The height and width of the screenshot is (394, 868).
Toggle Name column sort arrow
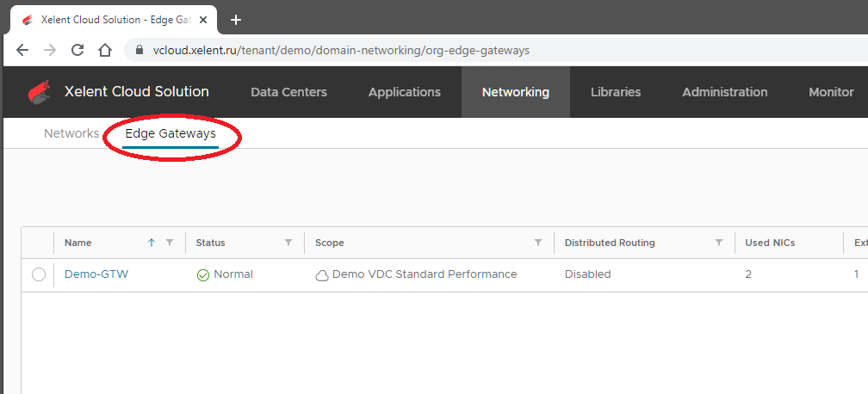152,243
